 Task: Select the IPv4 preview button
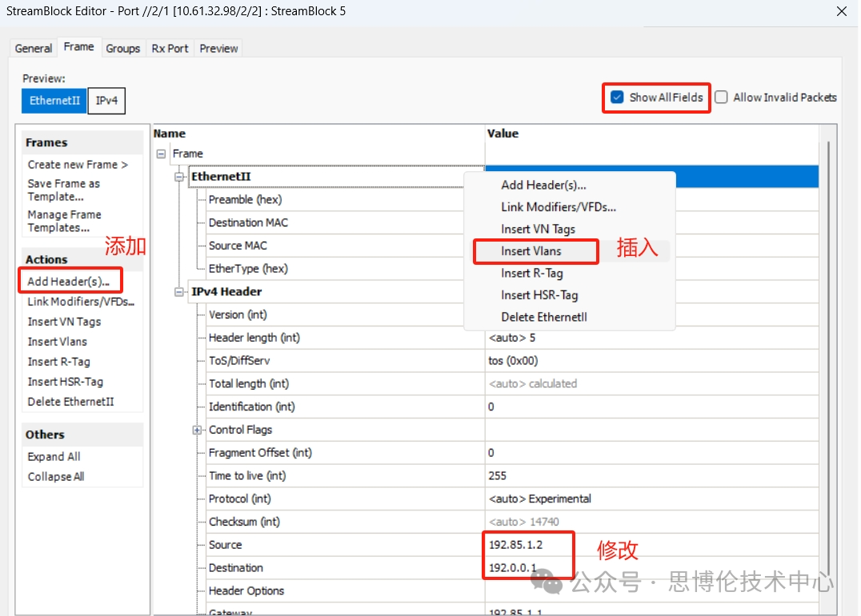tap(106, 101)
